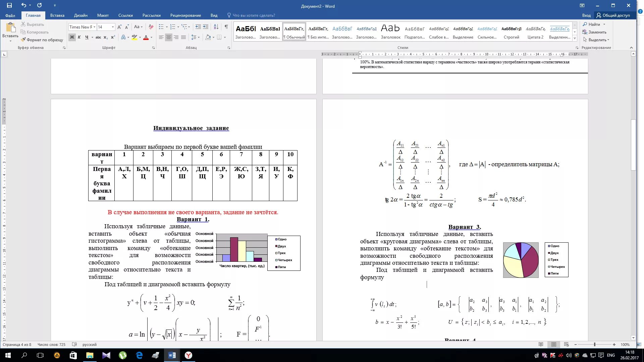Open the font size dropdown
644x362 pixels.
pos(113,27)
